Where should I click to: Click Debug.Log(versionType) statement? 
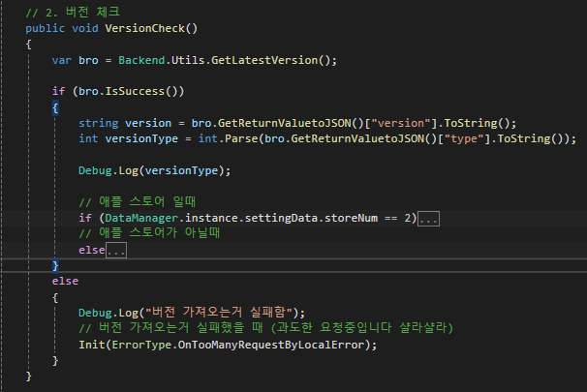click(x=155, y=170)
